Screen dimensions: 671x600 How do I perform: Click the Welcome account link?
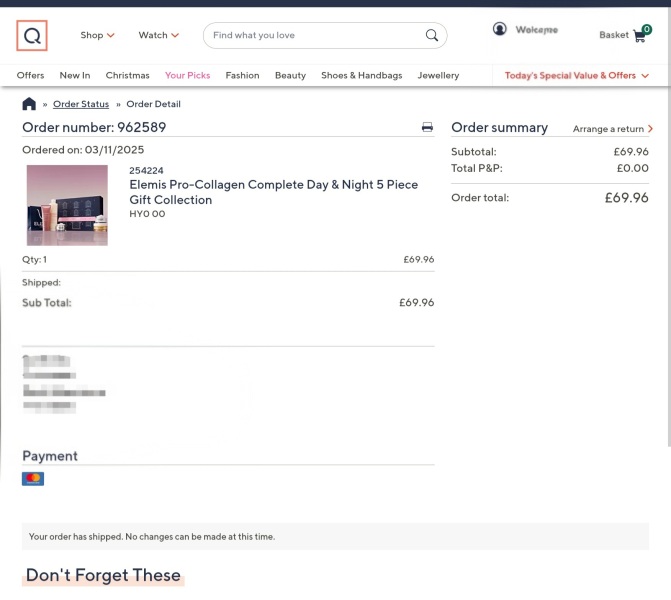click(x=537, y=30)
